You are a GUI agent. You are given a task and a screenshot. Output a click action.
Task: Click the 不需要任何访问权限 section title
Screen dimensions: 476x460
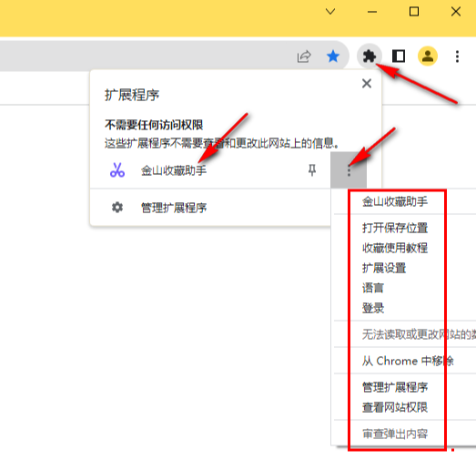(154, 125)
